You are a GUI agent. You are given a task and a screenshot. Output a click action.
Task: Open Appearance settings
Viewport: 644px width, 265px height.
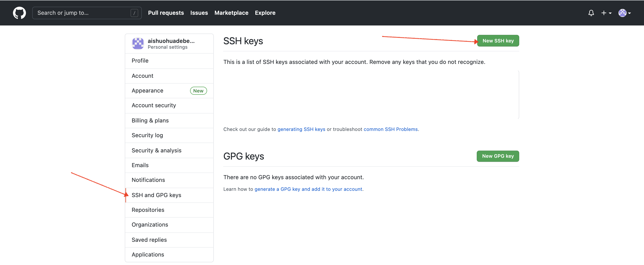(169, 91)
